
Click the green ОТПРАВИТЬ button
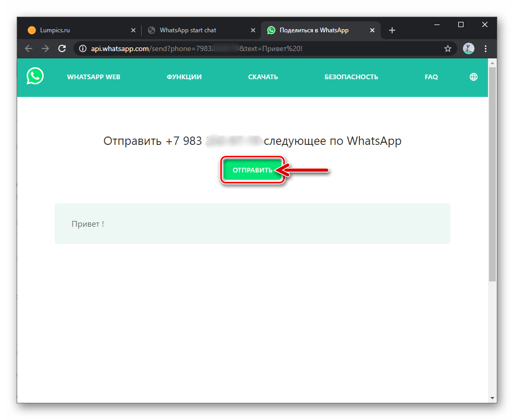(x=253, y=170)
